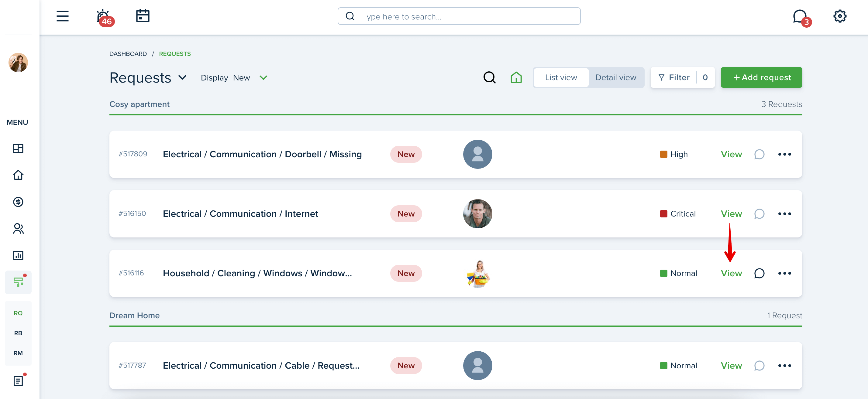Switch to Detail view

(x=616, y=77)
